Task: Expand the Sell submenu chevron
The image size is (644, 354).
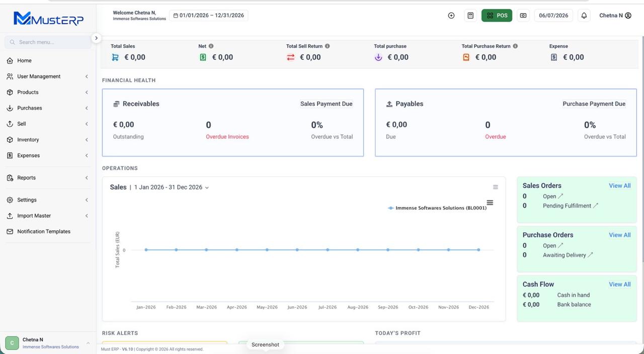Action: pyautogui.click(x=87, y=124)
